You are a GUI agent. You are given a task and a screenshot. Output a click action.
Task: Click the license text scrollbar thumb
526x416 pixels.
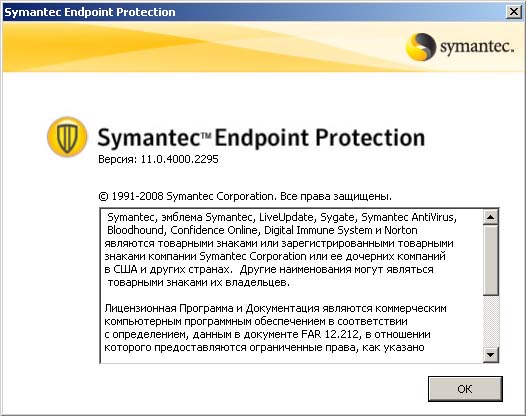pos(490,260)
